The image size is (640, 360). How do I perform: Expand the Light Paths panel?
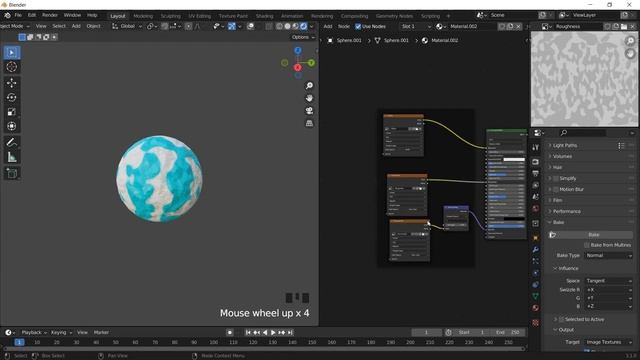pos(565,145)
